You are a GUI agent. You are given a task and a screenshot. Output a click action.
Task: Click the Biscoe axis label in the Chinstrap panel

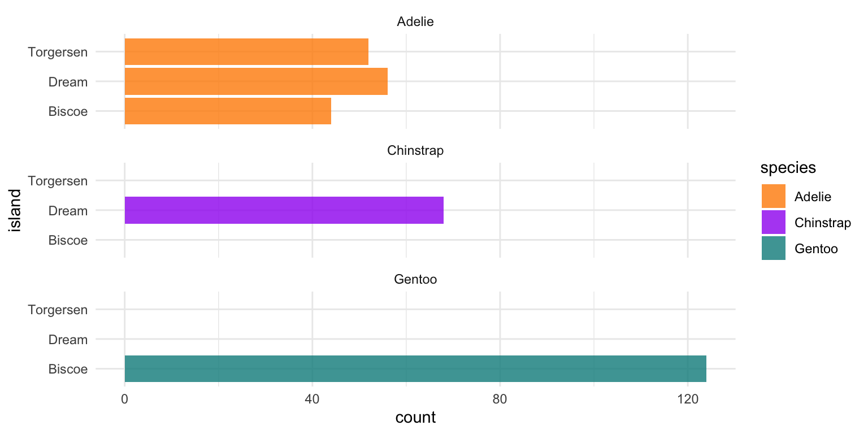click(x=68, y=240)
